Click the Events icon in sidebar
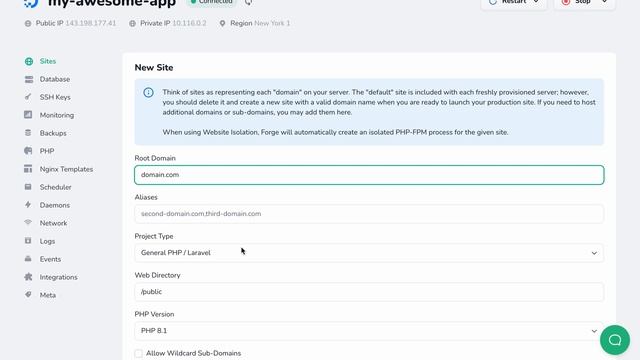 pos(28,259)
